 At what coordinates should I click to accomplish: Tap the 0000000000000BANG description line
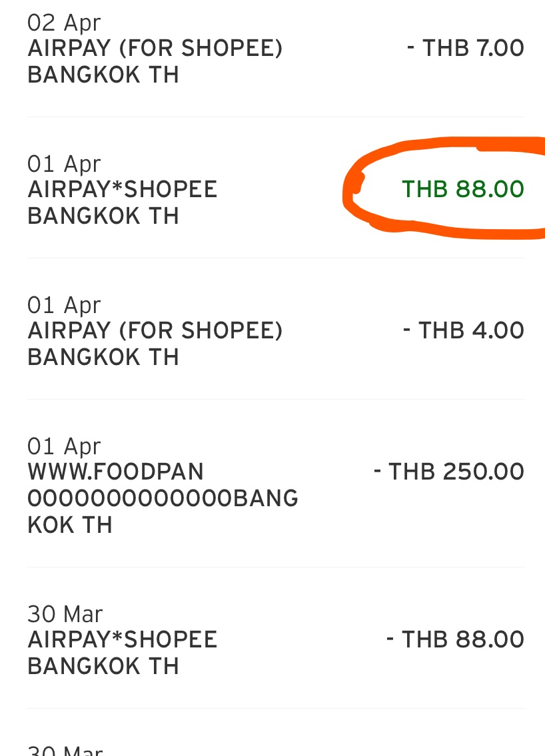point(163,499)
